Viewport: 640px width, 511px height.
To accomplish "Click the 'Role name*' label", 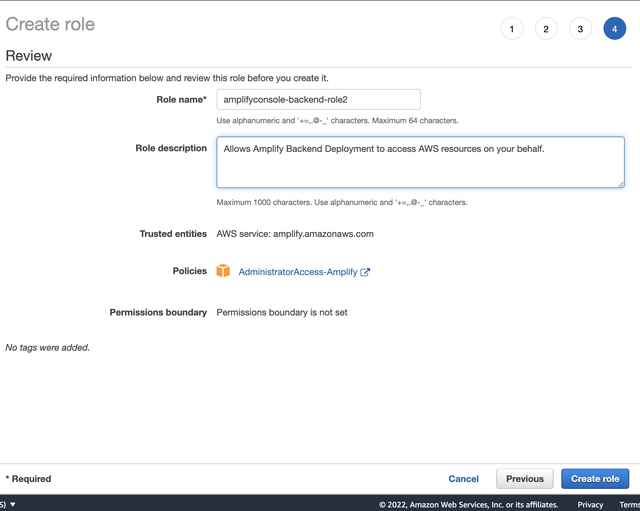I will tap(182, 100).
